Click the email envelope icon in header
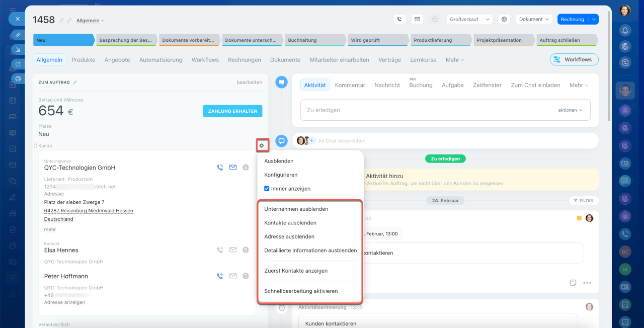The image size is (644, 328). pos(417,19)
